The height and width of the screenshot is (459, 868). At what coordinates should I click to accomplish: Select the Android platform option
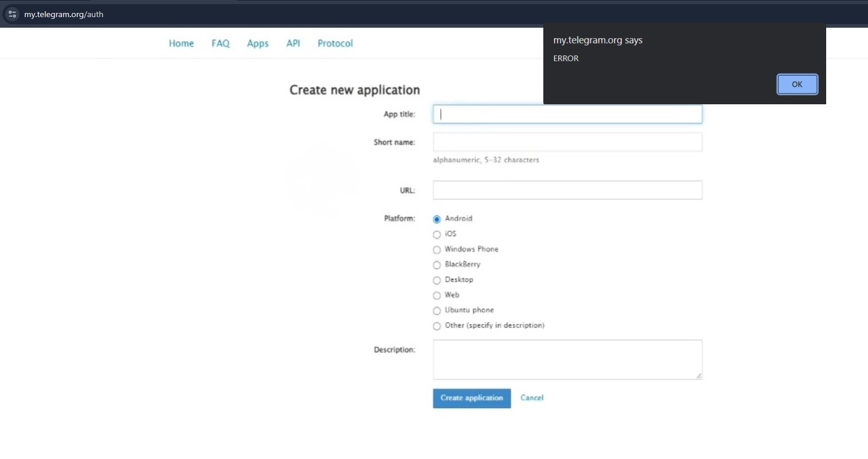point(437,219)
